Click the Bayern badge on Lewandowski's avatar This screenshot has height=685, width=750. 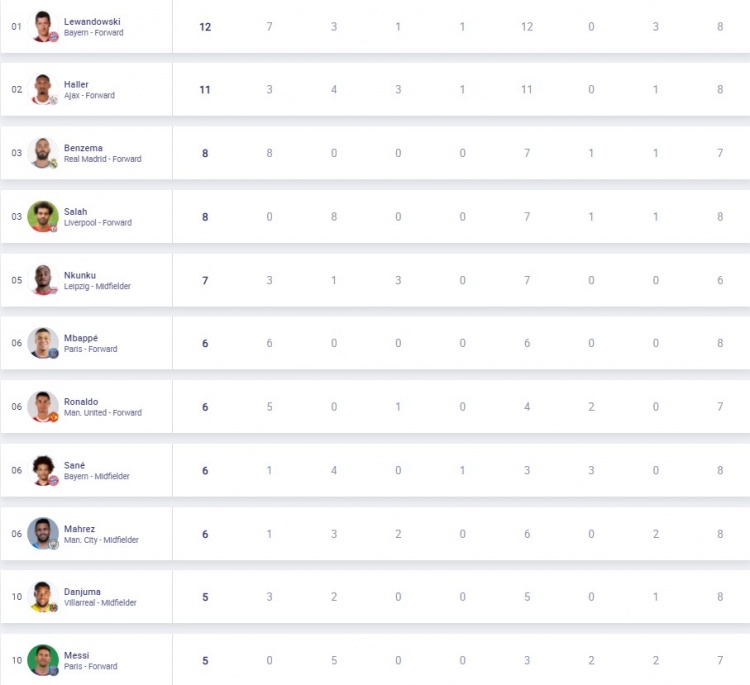(x=54, y=36)
